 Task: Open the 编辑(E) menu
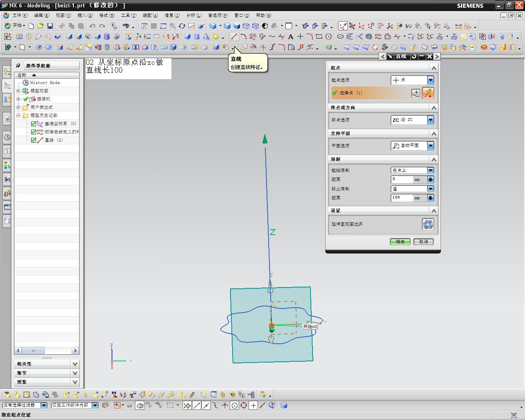pos(41,15)
